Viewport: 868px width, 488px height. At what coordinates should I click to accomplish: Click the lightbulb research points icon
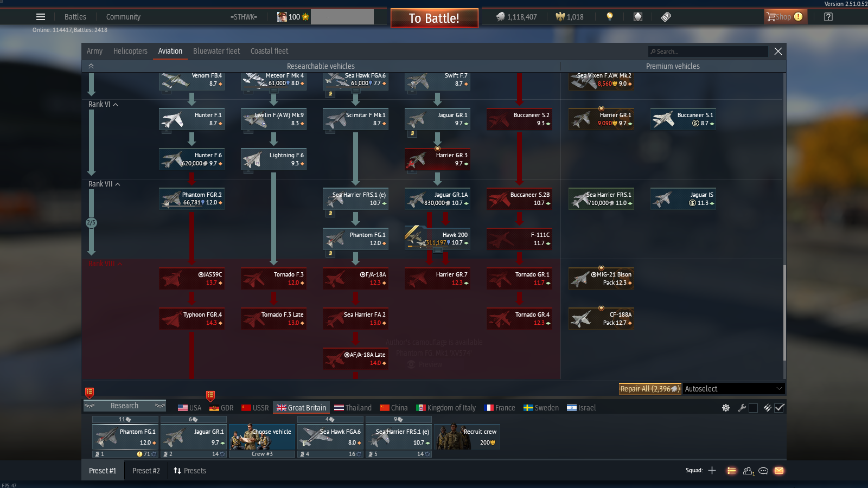tap(610, 17)
